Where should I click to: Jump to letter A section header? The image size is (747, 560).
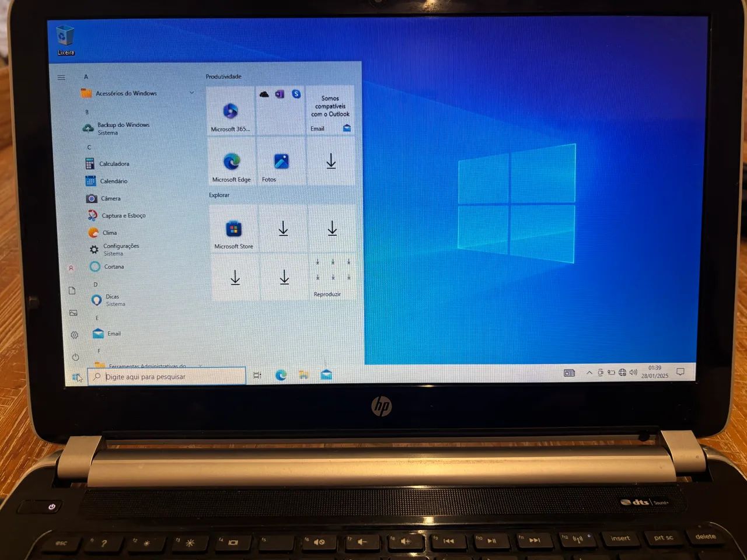(86, 77)
